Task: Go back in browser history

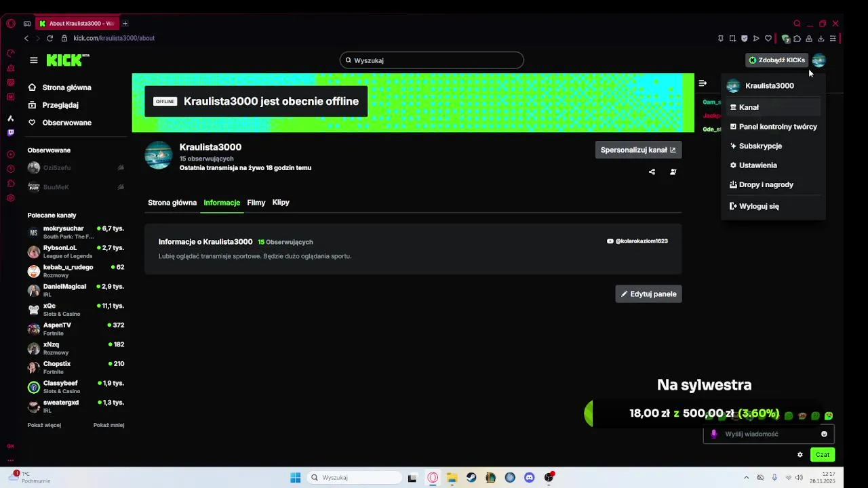Action: [26, 38]
